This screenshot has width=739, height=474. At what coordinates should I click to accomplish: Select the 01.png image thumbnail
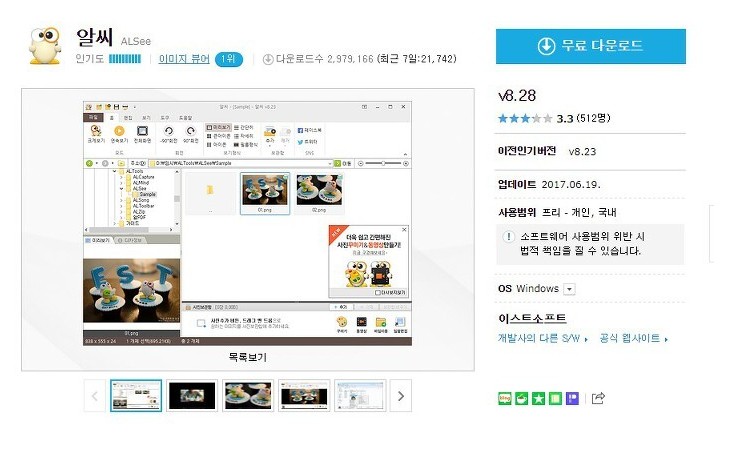[265, 194]
